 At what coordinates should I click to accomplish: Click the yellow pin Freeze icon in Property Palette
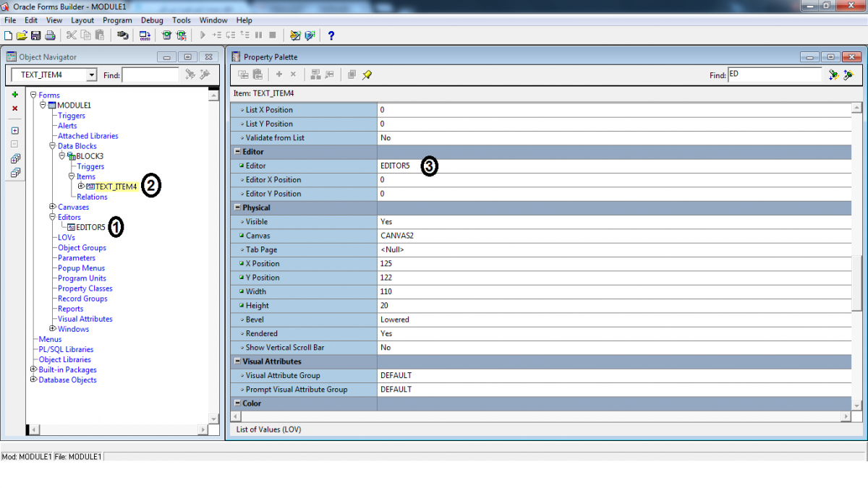(x=367, y=74)
